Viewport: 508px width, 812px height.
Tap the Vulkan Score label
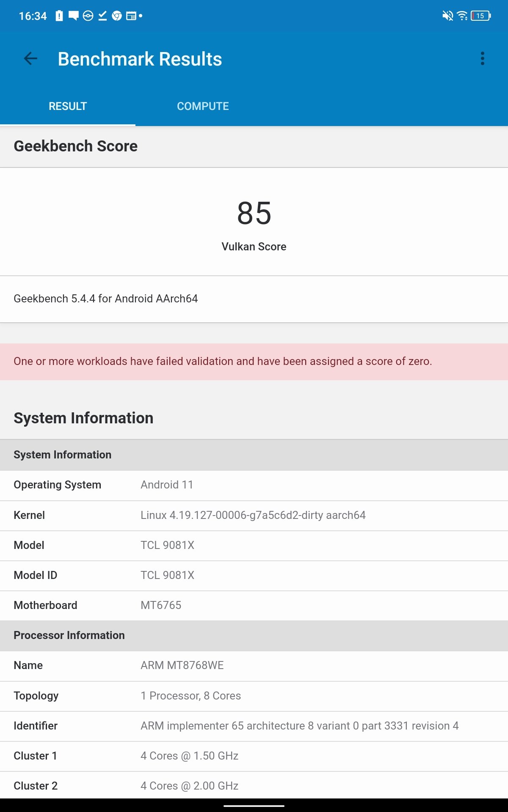(254, 247)
